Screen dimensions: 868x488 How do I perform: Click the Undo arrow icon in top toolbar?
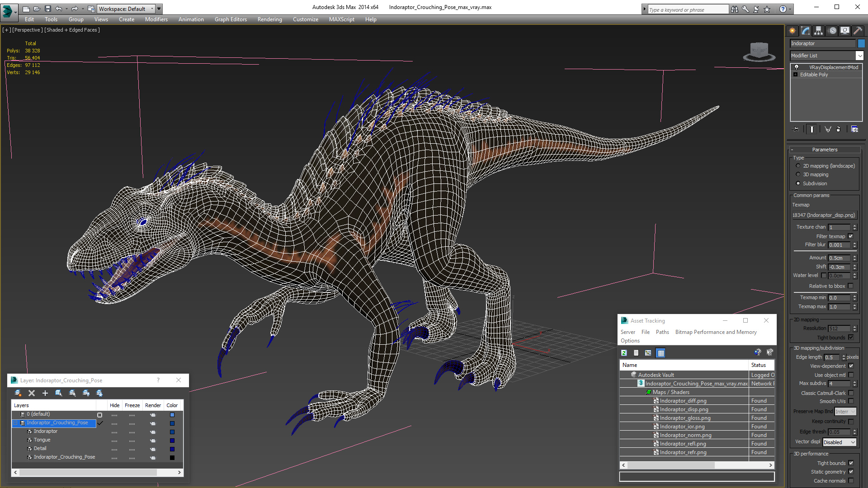(59, 9)
